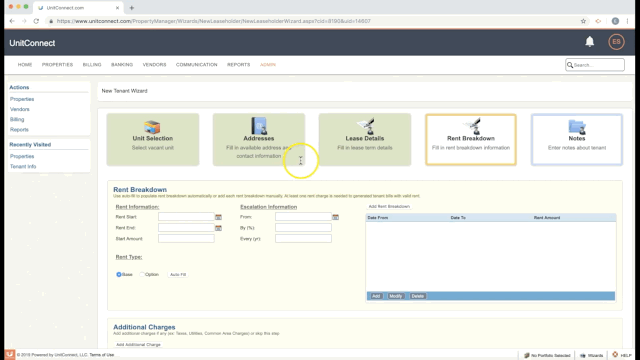The height and width of the screenshot is (360, 640).
Task: Open the Unit Selection wizard step
Action: coord(153,140)
